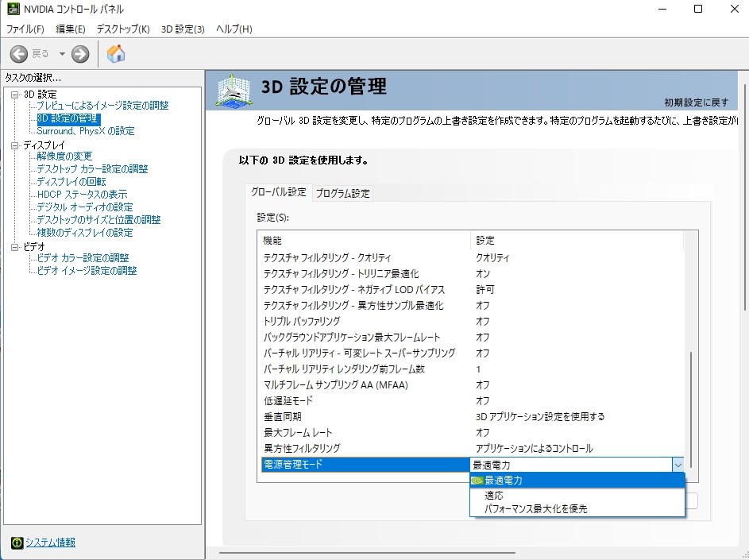
Task: Open the 3D 設定(3) menu
Action: (183, 29)
